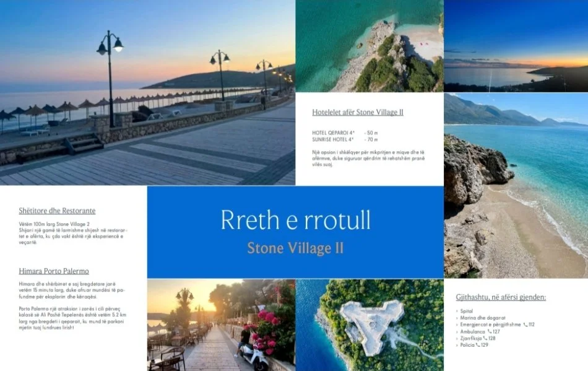Viewport: 588px width, 371px height.
Task: Open the aerial Porto Palermo castle photo
Action: 370,325
